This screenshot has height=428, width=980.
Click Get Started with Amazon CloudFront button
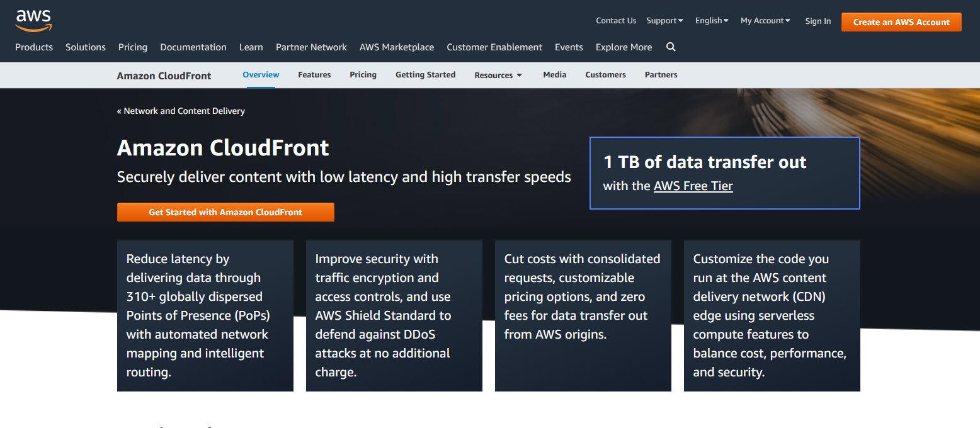(x=225, y=212)
